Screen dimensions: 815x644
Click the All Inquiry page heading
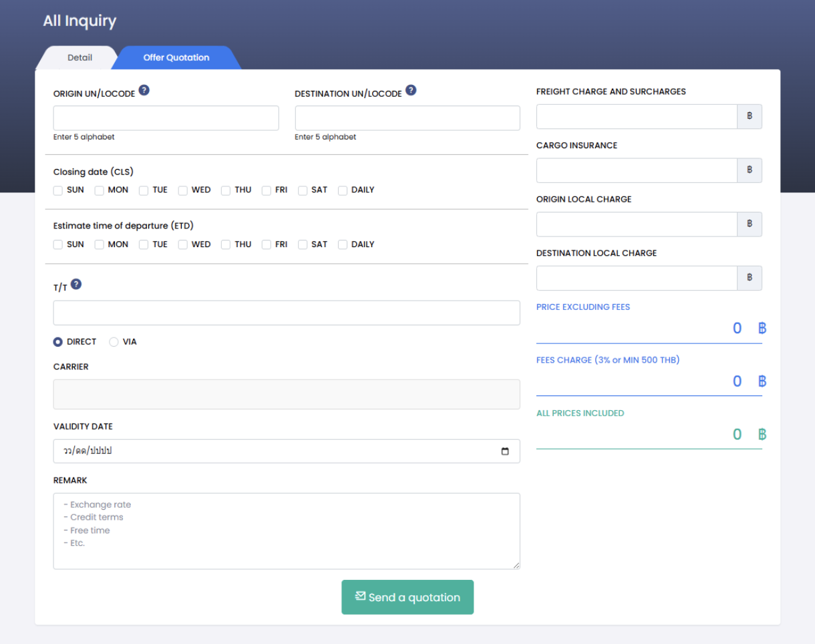point(79,21)
